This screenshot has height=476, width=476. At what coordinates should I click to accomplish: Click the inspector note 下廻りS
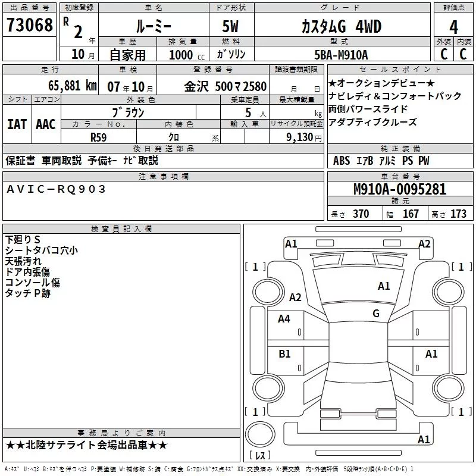click(23, 240)
